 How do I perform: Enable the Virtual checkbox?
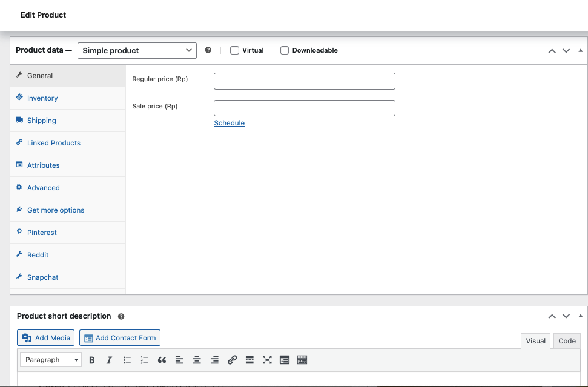[234, 50]
